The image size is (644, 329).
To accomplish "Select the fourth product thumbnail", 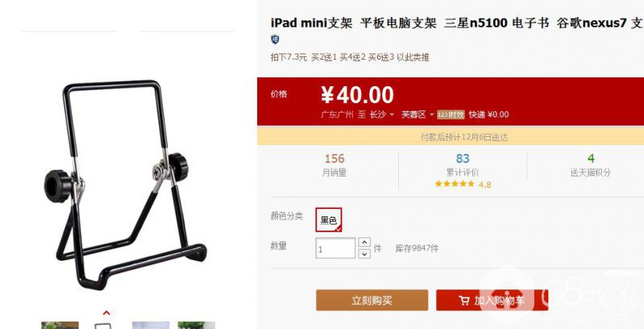I will 197,325.
